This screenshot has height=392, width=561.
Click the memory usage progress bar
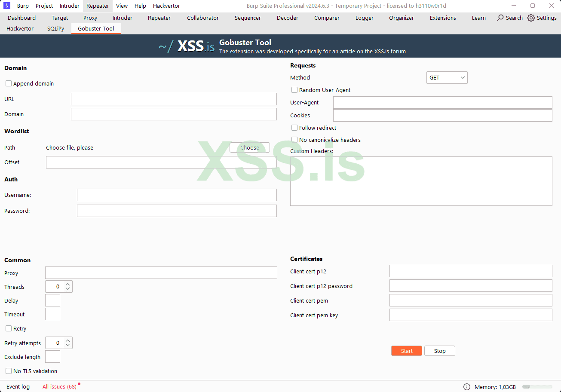tap(537, 387)
